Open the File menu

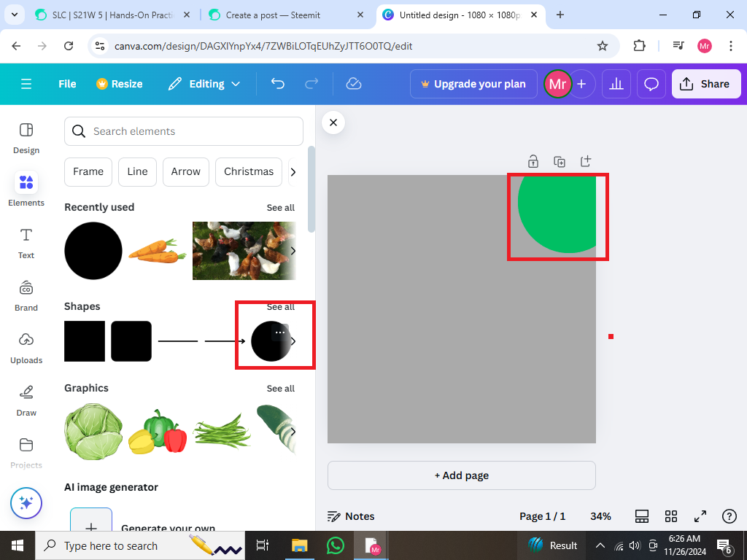click(x=67, y=84)
